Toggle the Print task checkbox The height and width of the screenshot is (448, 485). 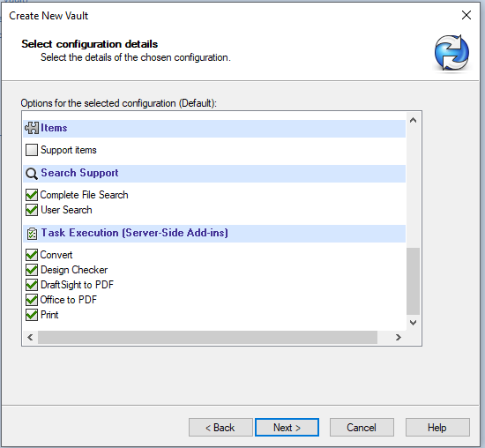[32, 315]
